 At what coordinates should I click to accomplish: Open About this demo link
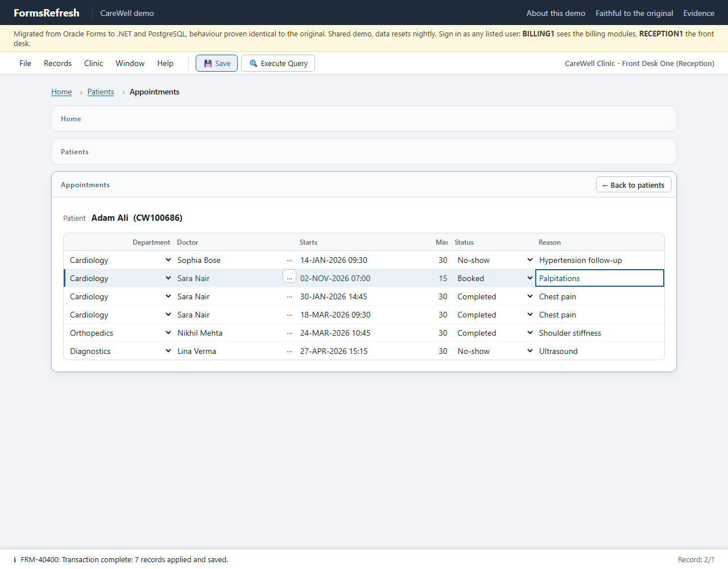[x=556, y=13]
